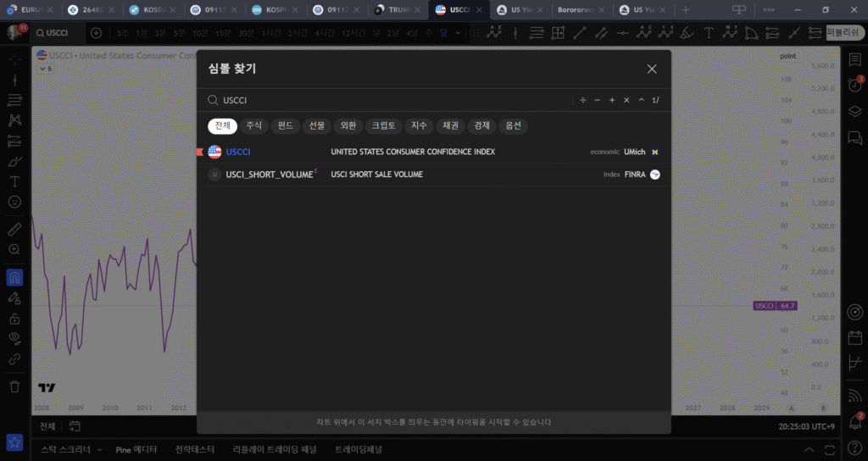Select the 달 monthly interval
The width and height of the screenshot is (868, 461).
443,33
